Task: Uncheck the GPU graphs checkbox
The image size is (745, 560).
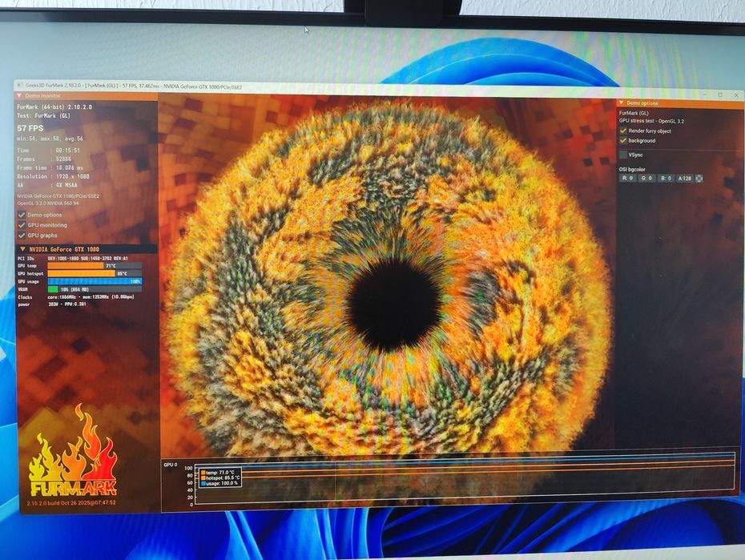Action: coord(22,236)
